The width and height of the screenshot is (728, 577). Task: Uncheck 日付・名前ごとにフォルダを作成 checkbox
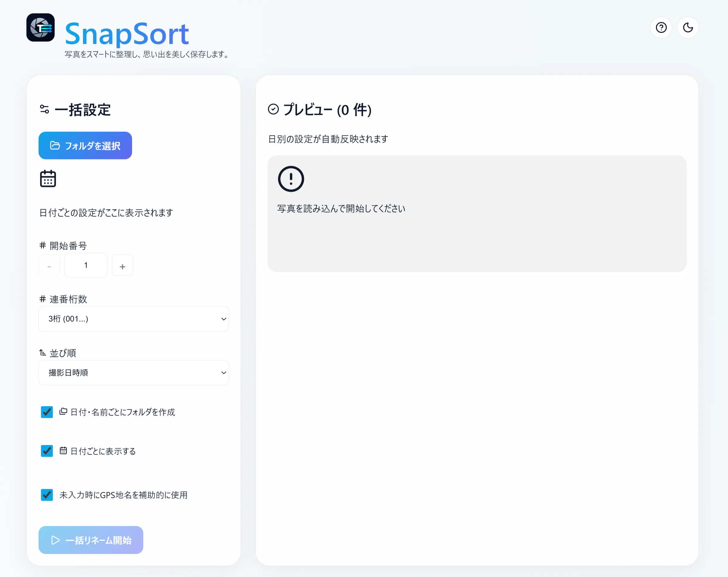pyautogui.click(x=46, y=412)
